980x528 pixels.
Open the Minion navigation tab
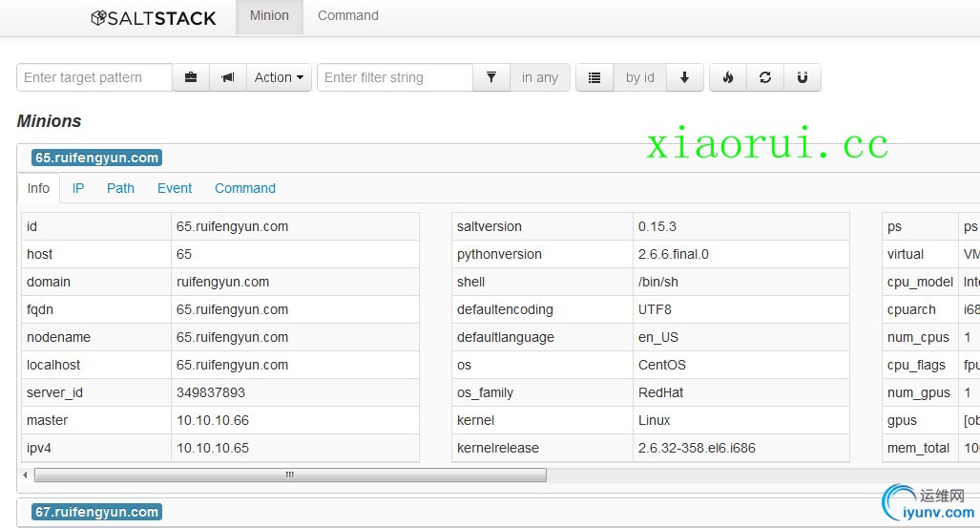(269, 16)
